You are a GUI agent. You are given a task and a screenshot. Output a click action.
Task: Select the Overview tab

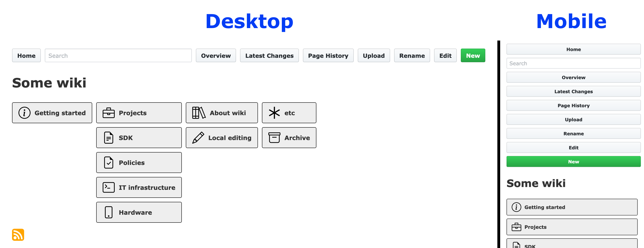tap(216, 56)
